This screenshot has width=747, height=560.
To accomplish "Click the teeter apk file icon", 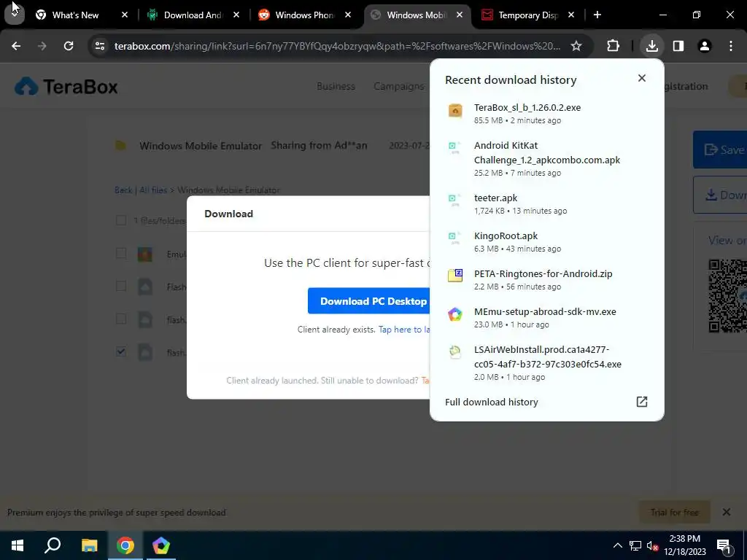I will [454, 200].
